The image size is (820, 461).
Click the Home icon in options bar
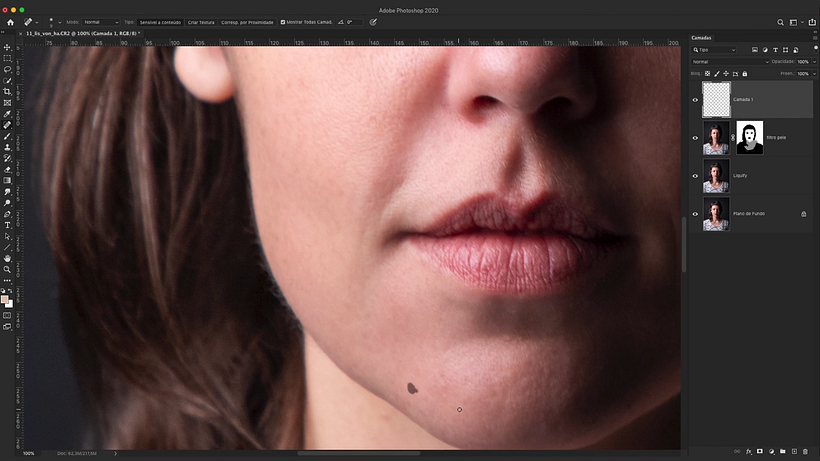coord(10,21)
